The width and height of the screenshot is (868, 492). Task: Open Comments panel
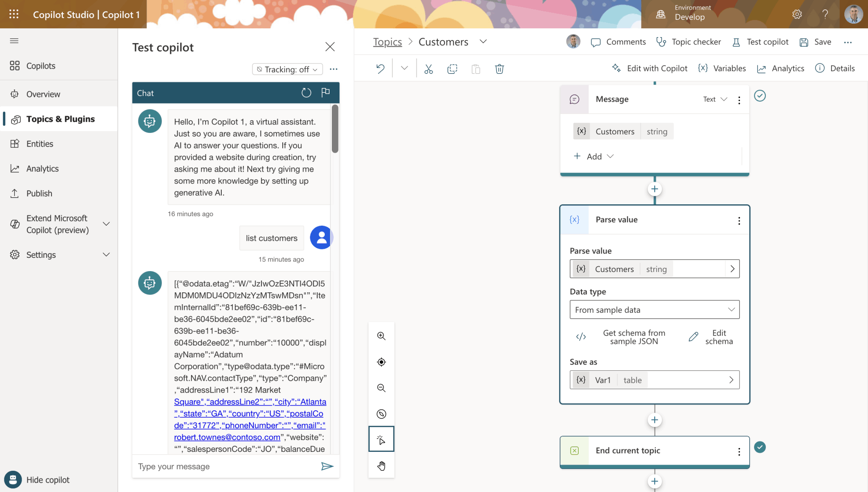coord(618,42)
